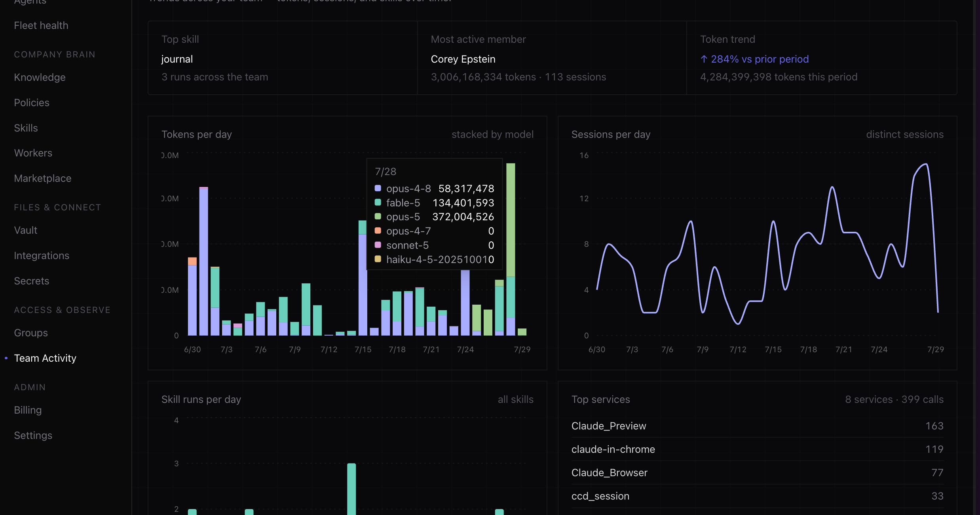
Task: Click the highest Sessions per day line peak
Action: click(x=926, y=164)
